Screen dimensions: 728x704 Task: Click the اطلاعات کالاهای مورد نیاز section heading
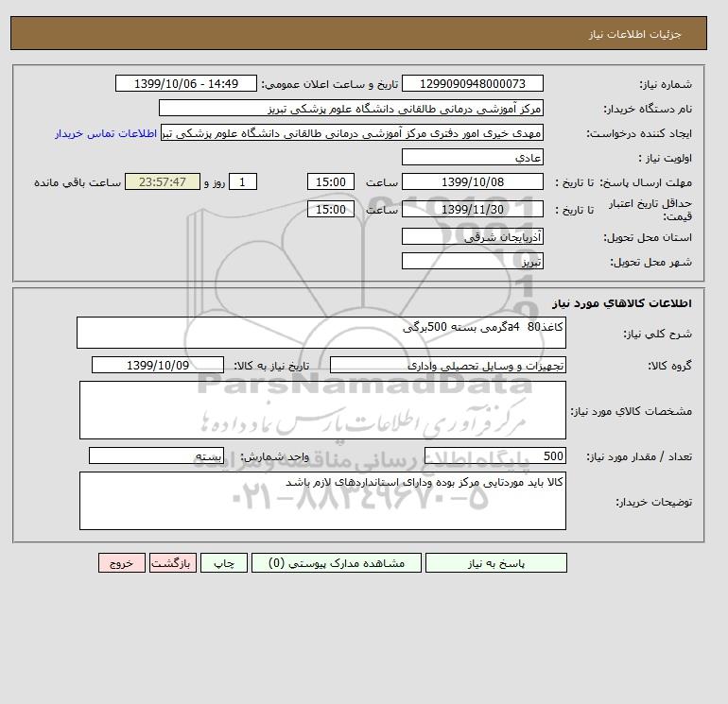(622, 303)
